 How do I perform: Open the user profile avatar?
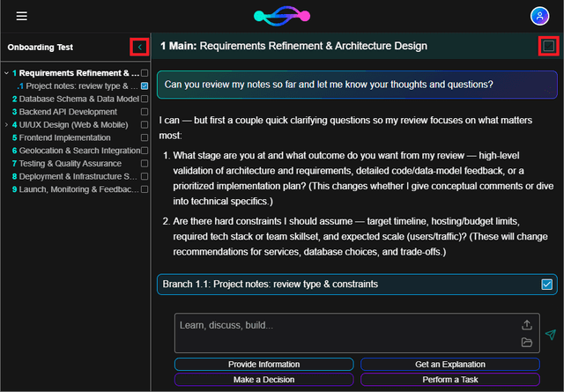tap(539, 16)
